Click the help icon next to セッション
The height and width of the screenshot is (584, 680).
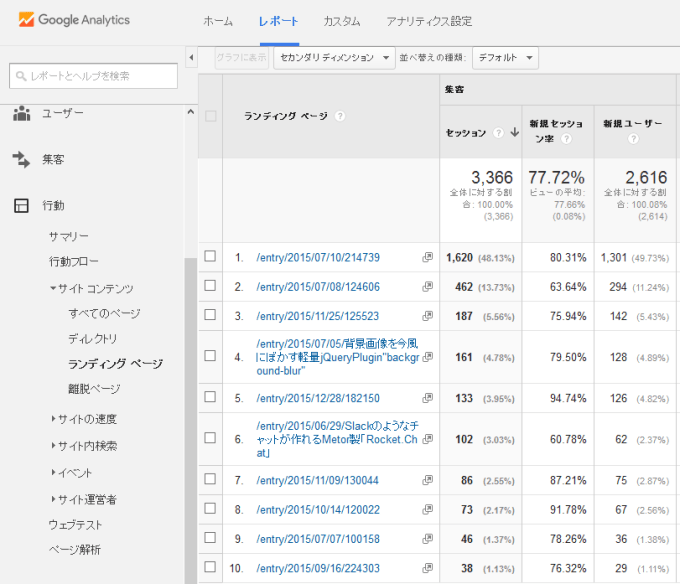coord(497,133)
